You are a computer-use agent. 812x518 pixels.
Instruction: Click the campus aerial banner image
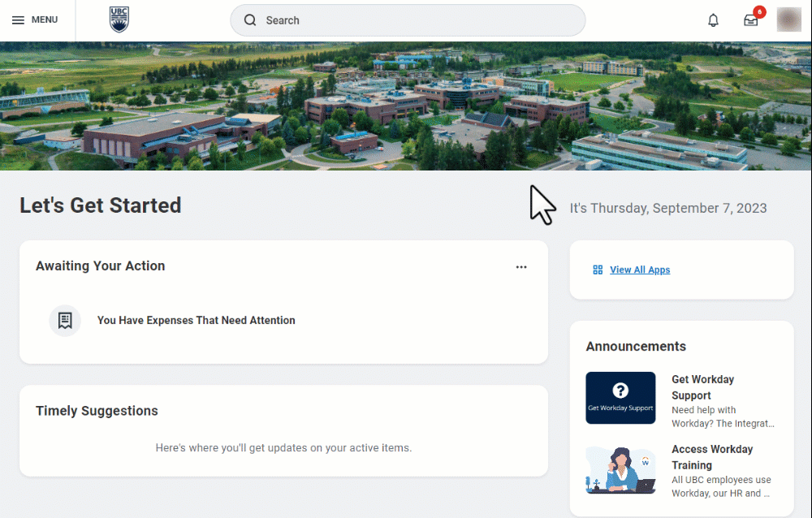[x=406, y=106]
